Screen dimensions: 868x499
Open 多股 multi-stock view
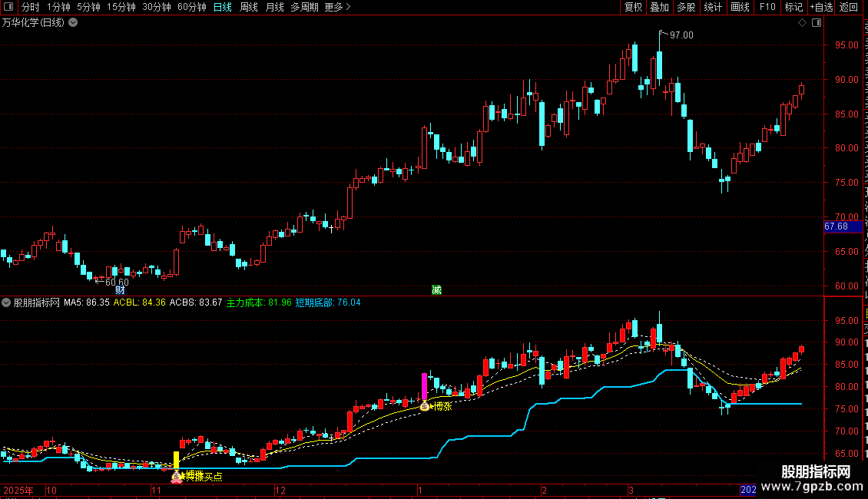[687, 7]
